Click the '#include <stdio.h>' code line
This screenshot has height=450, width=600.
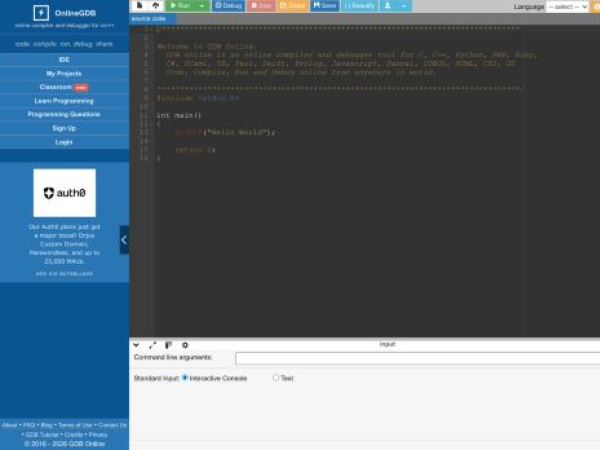[x=198, y=98]
